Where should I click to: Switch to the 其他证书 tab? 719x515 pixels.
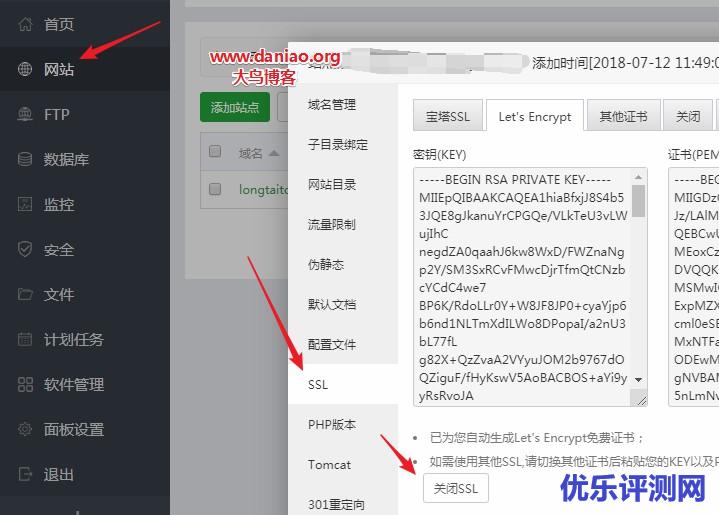coord(624,116)
